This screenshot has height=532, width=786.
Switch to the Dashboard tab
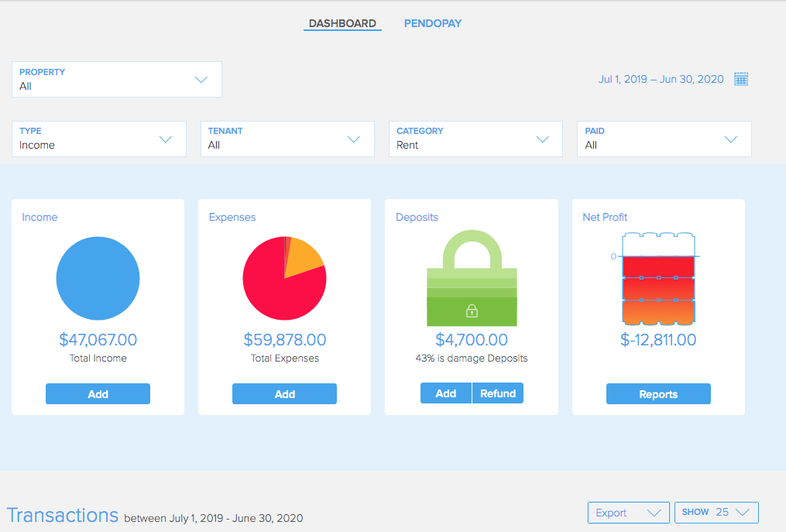[342, 23]
